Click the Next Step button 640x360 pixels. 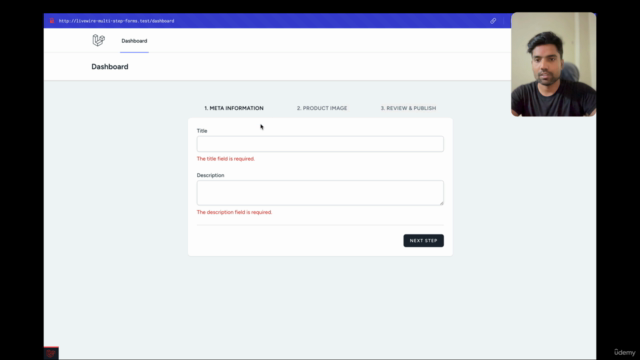coord(423,241)
